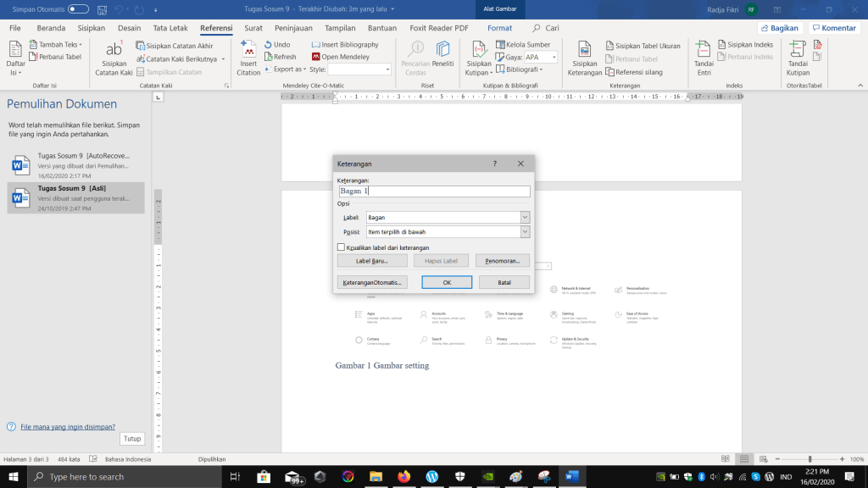The width and height of the screenshot is (868, 488).
Task: Click Sisipkan Keterangan ribbon icon
Action: pyautogui.click(x=584, y=51)
